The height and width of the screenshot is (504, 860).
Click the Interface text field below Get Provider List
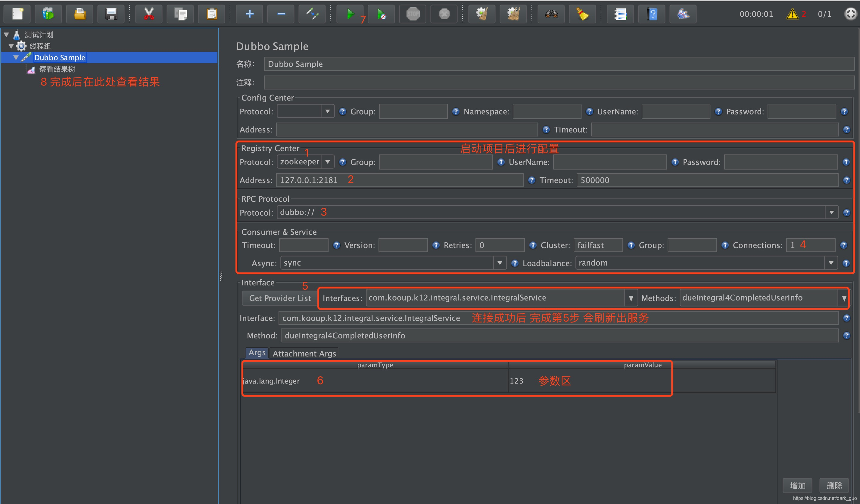click(x=558, y=318)
